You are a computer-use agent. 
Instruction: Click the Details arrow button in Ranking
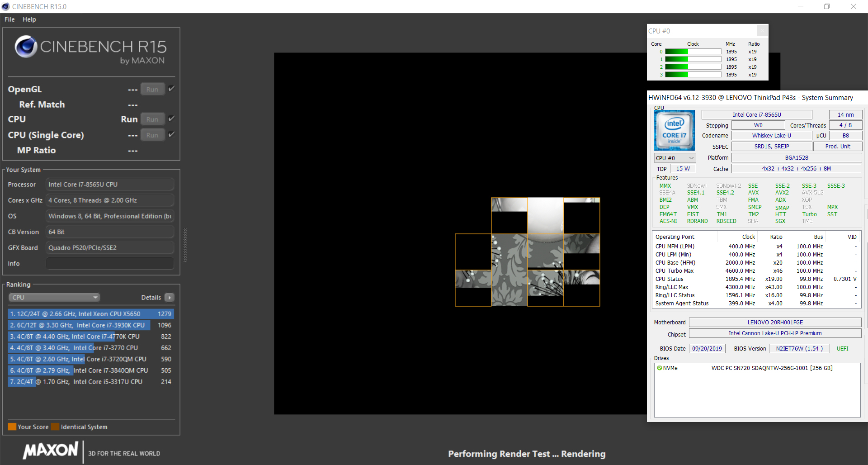click(170, 297)
